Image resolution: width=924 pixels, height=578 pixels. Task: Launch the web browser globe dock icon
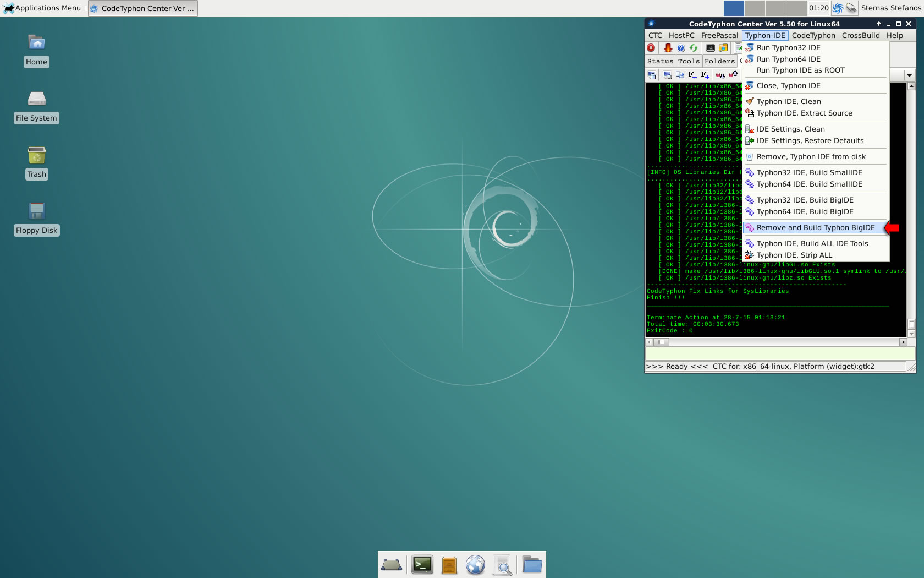475,565
